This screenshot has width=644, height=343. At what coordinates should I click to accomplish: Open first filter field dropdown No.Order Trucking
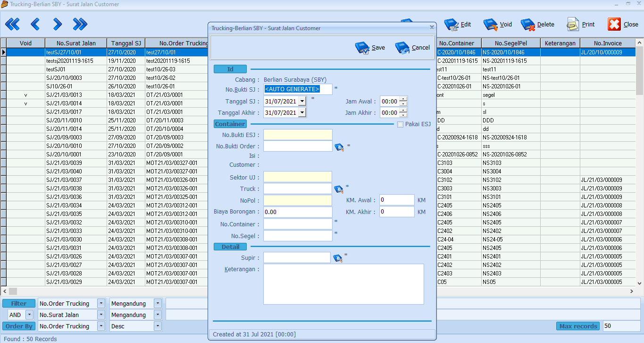pyautogui.click(x=101, y=304)
